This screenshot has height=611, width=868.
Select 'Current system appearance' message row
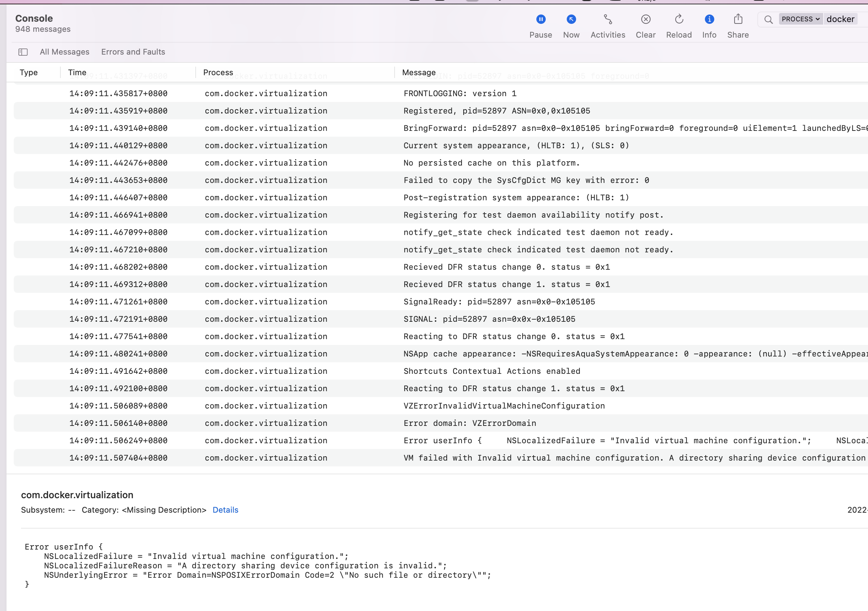[441, 145]
